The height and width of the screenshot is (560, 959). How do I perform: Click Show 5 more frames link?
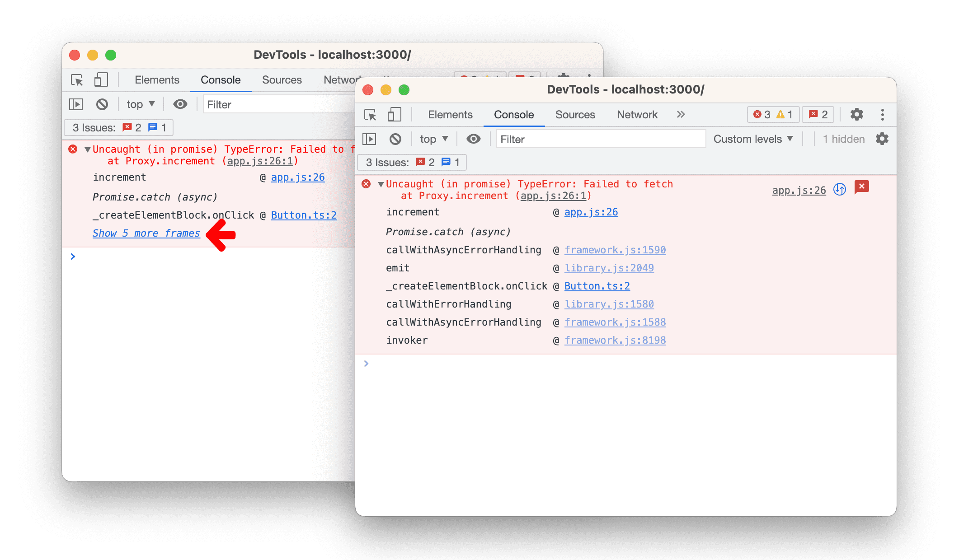point(146,233)
